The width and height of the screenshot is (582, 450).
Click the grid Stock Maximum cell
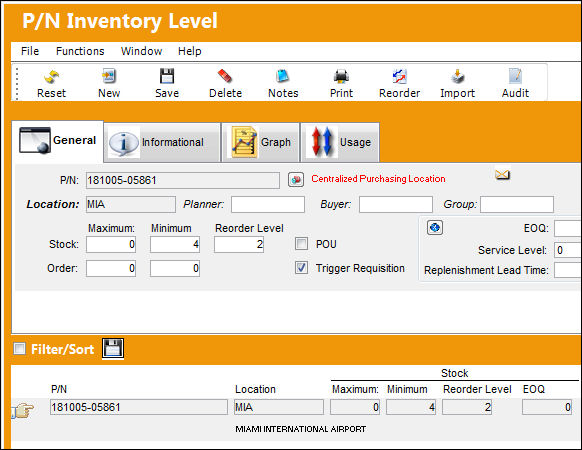[x=355, y=407]
